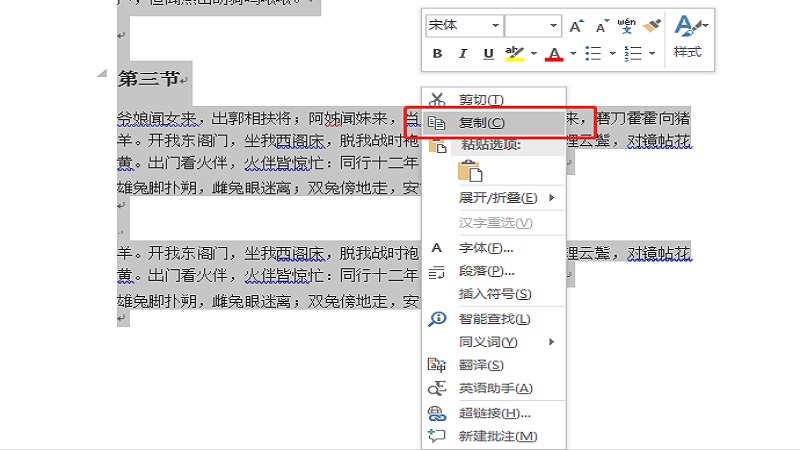Apply numbered list to selected paragraphs
Screen dimensions: 800x450
click(x=631, y=54)
